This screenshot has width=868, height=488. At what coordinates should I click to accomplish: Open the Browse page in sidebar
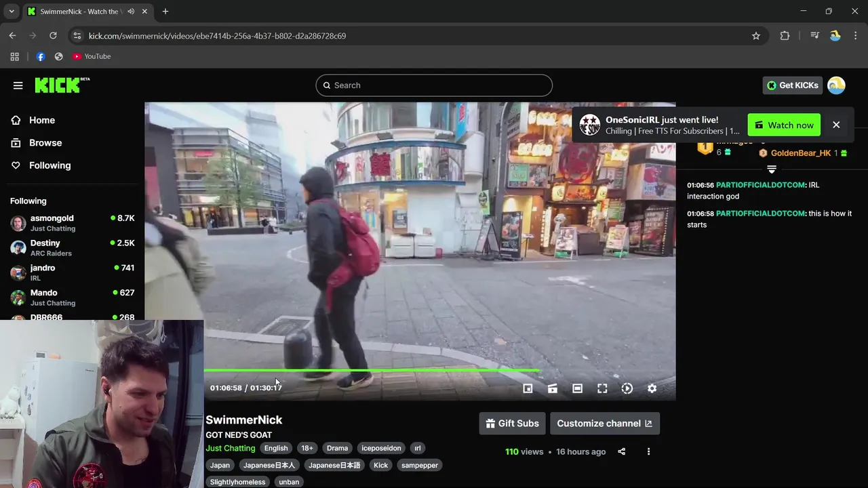tap(45, 142)
